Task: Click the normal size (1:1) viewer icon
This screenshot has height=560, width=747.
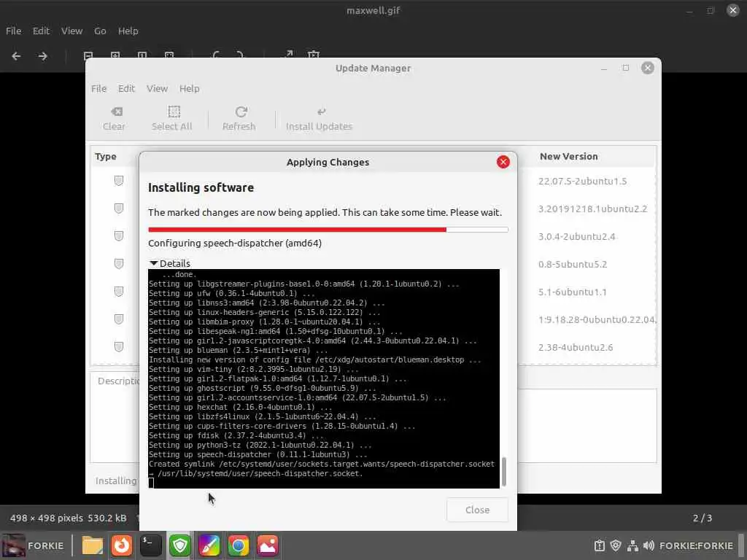Action: click(x=142, y=55)
